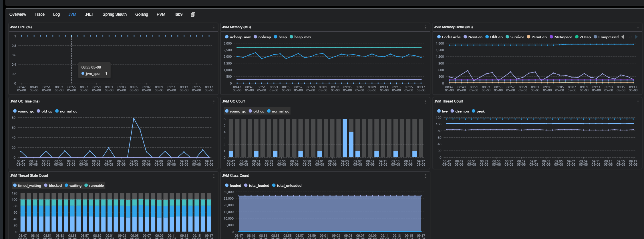This screenshot has width=644, height=239.
Task: Toggle young_gc in JVM GC Count legend
Action: (x=235, y=111)
